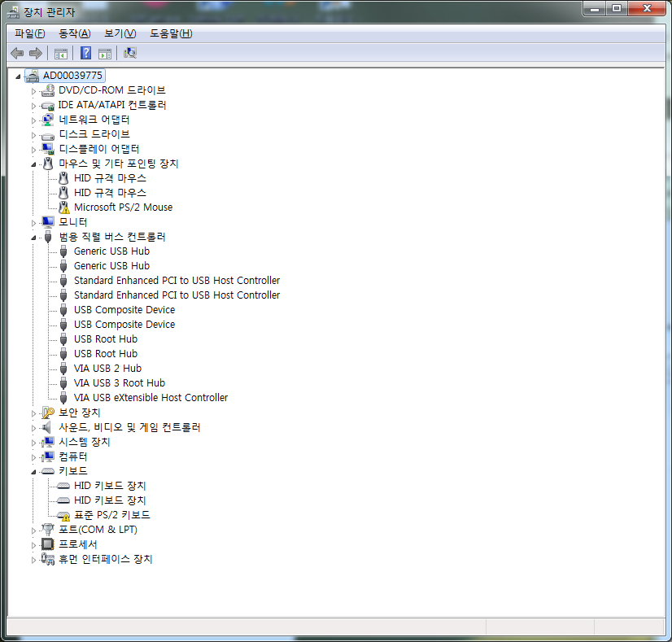The width and height of the screenshot is (672, 642).
Task: Minimize the 장치 관리자 window
Action: (595, 9)
